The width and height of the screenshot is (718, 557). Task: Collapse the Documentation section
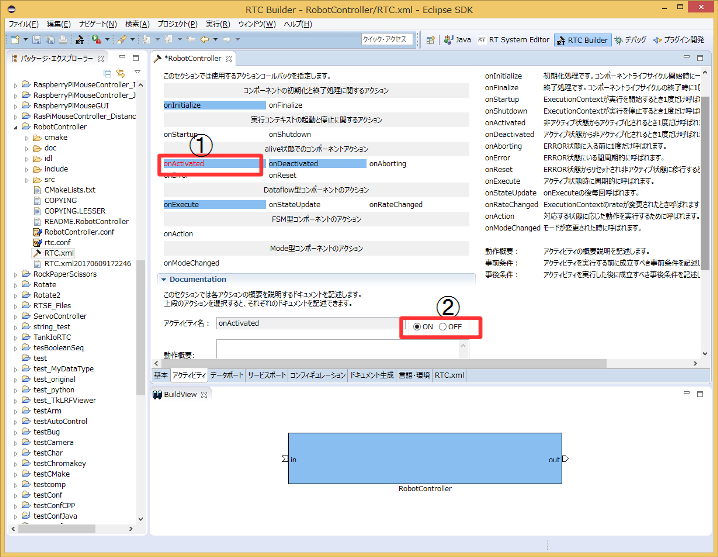164,279
